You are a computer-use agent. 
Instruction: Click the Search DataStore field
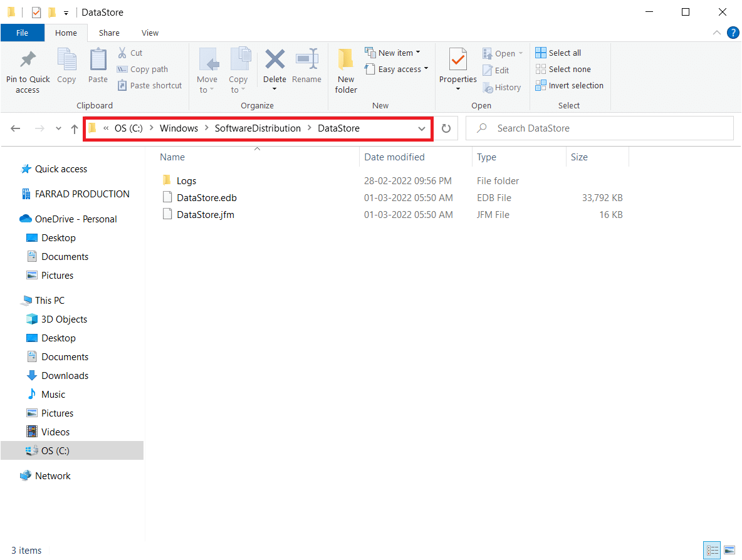tap(600, 128)
